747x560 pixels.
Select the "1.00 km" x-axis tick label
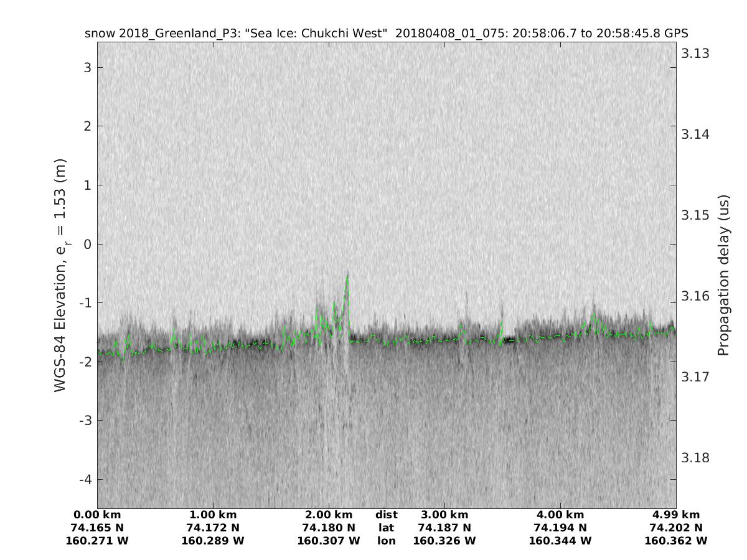pyautogui.click(x=213, y=515)
